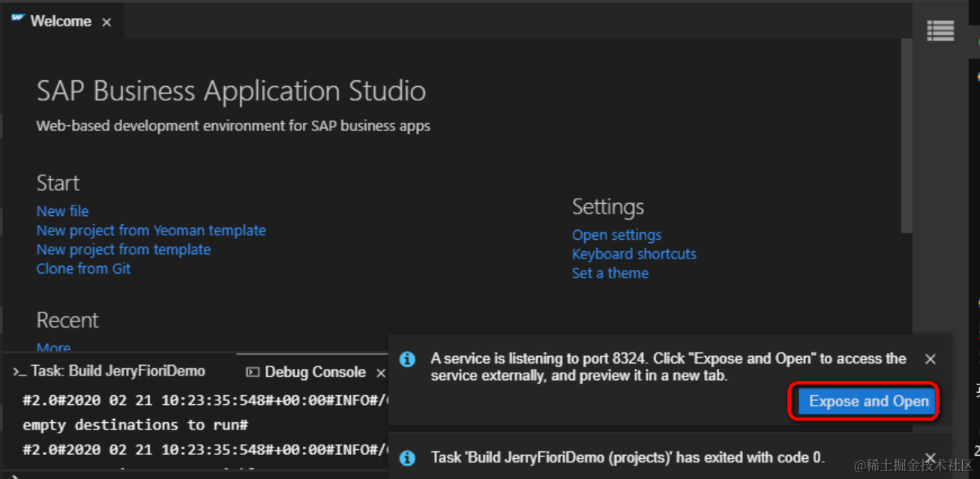Dismiss the Build JerryFioriDemo exit notification
This screenshot has width=980, height=479.
click(931, 457)
